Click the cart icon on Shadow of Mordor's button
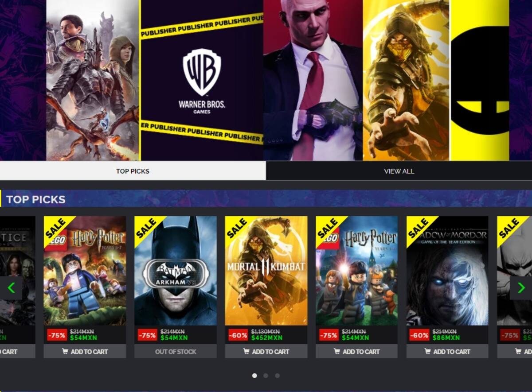The height and width of the screenshot is (392, 532). (427, 351)
